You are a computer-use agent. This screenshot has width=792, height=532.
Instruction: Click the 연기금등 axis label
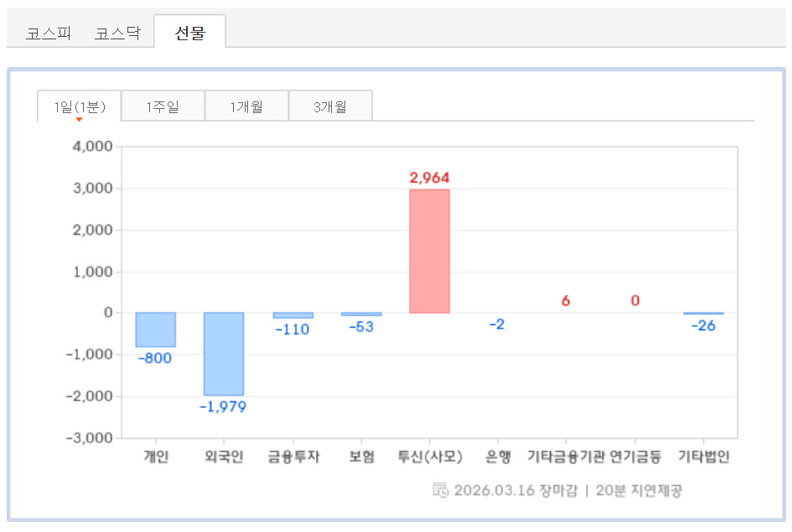tap(635, 457)
